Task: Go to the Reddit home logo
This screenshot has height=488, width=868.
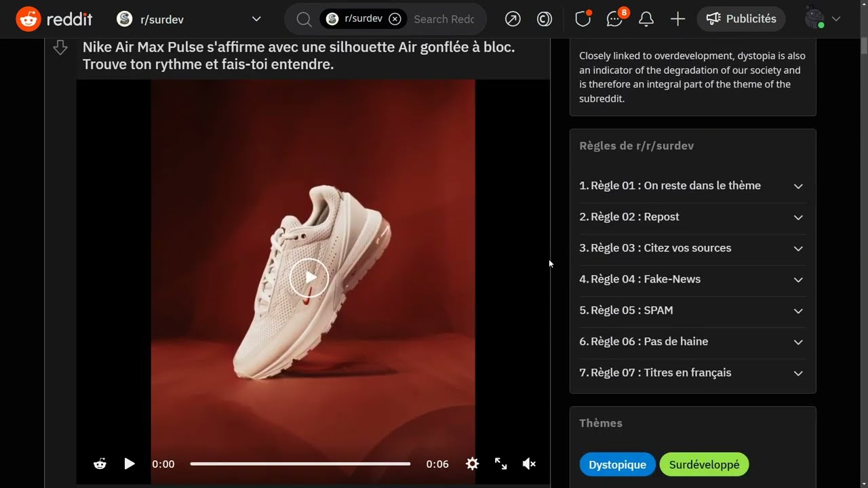Action: pyautogui.click(x=54, y=19)
